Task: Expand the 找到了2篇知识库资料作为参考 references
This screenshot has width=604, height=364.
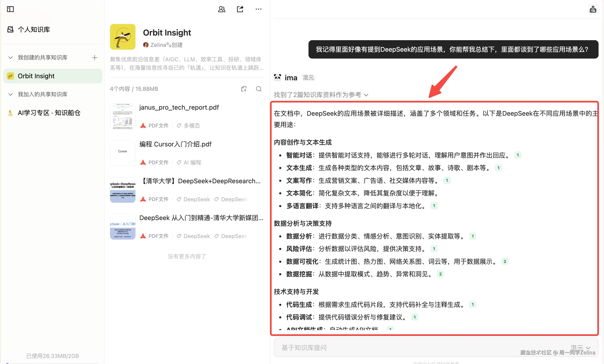Action: (x=366, y=95)
